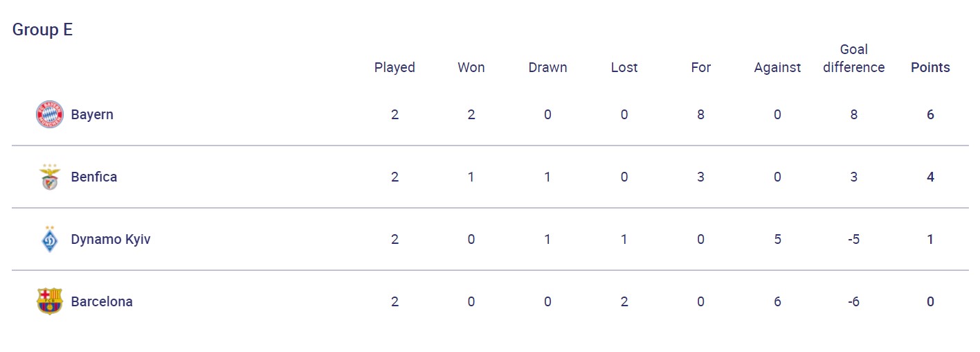Select the Lost column header
Image resolution: width=980 pixels, height=352 pixels.
pos(624,67)
